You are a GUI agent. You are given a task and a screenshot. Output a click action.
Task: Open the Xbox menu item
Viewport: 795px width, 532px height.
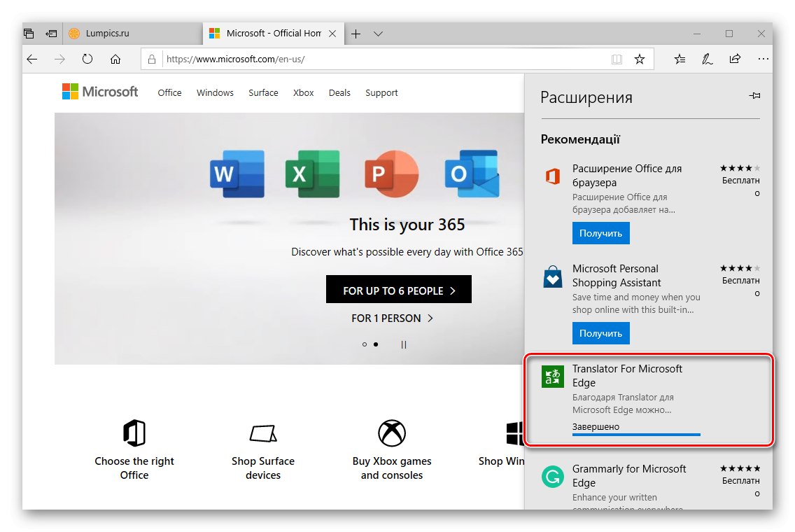[303, 92]
